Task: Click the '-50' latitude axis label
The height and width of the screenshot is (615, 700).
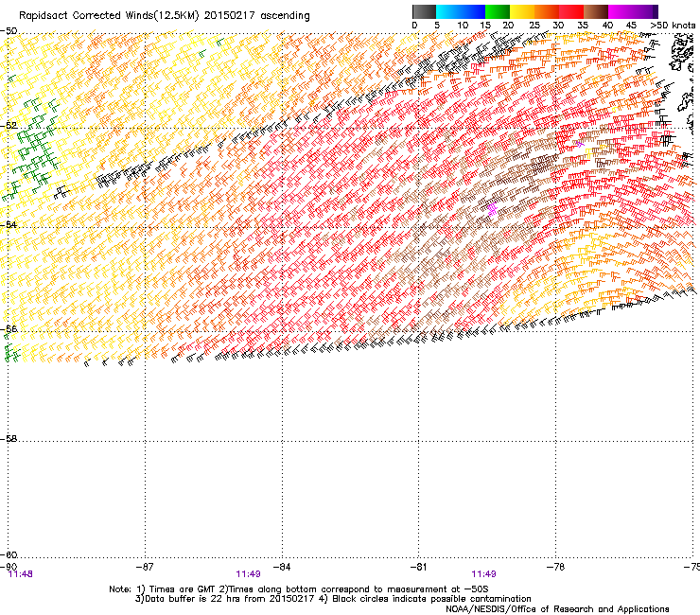Action: coord(9,31)
